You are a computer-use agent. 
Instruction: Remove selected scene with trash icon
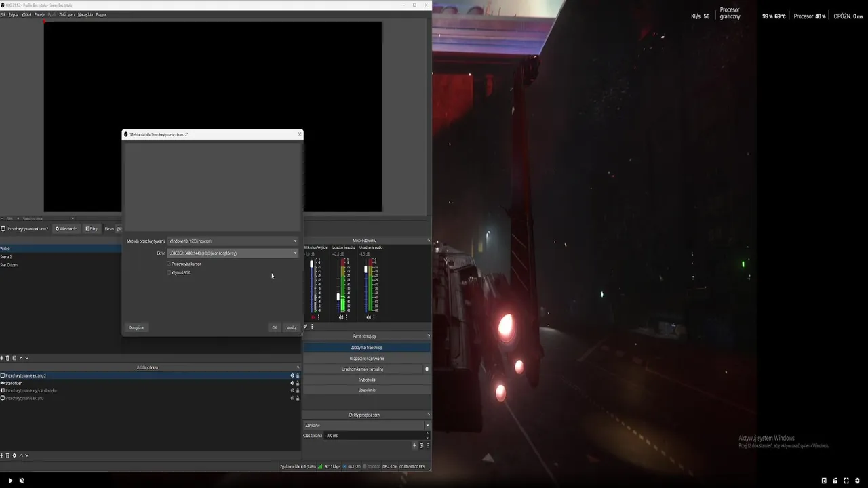click(8, 358)
